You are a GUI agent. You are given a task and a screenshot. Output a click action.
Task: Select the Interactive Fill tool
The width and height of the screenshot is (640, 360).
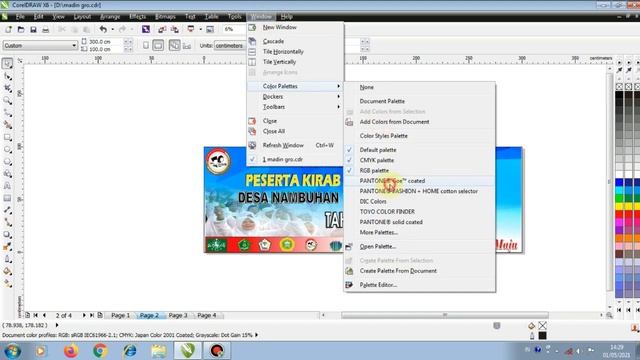click(x=7, y=284)
